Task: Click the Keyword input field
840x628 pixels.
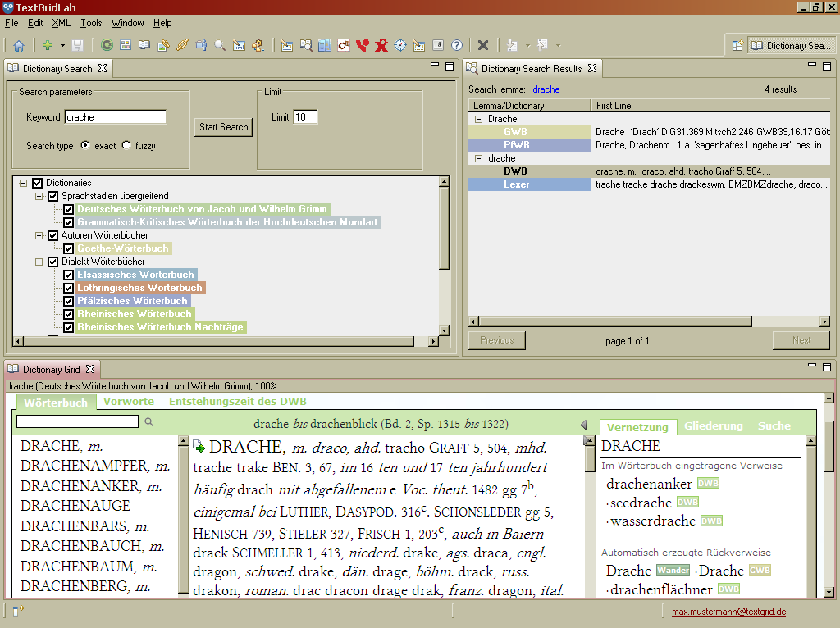Action: pyautogui.click(x=116, y=117)
